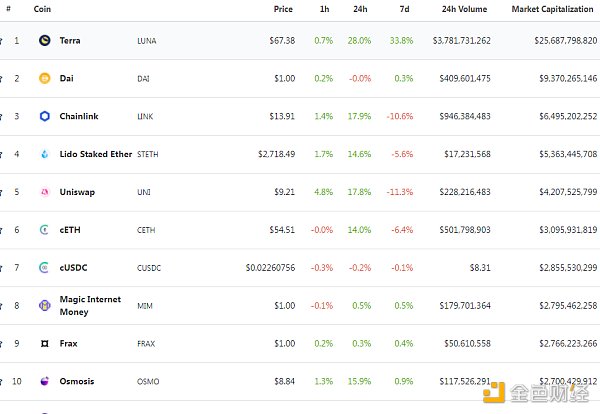Click cUSDC's price $0.02260756

(271, 267)
